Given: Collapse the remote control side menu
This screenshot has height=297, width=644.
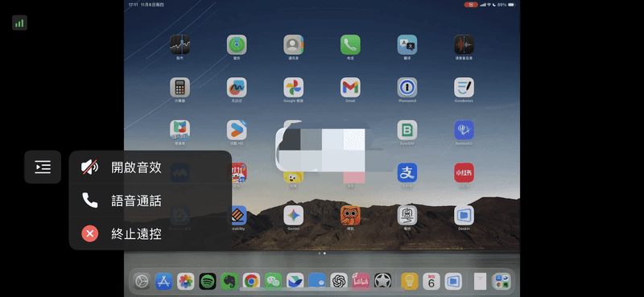Looking at the screenshot, I should point(43,167).
